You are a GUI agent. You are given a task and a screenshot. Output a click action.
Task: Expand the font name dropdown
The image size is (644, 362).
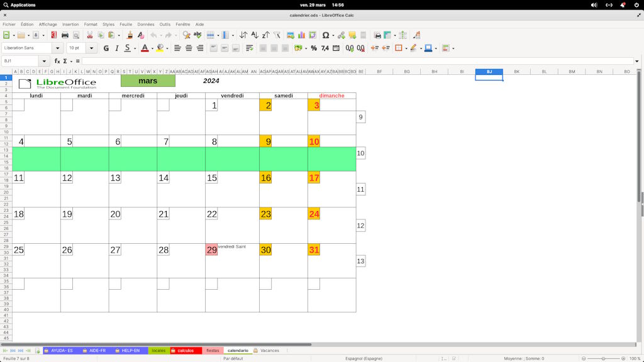(57, 48)
